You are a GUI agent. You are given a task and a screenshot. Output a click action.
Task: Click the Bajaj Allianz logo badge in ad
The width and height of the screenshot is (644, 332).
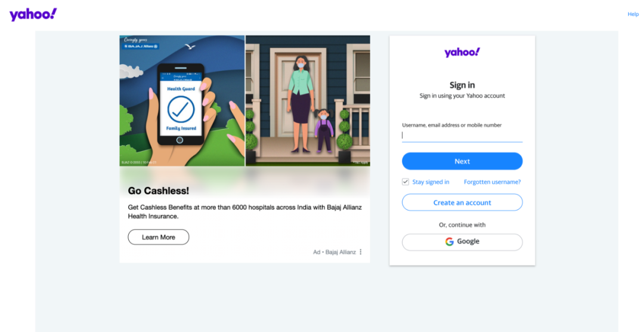pyautogui.click(x=141, y=47)
